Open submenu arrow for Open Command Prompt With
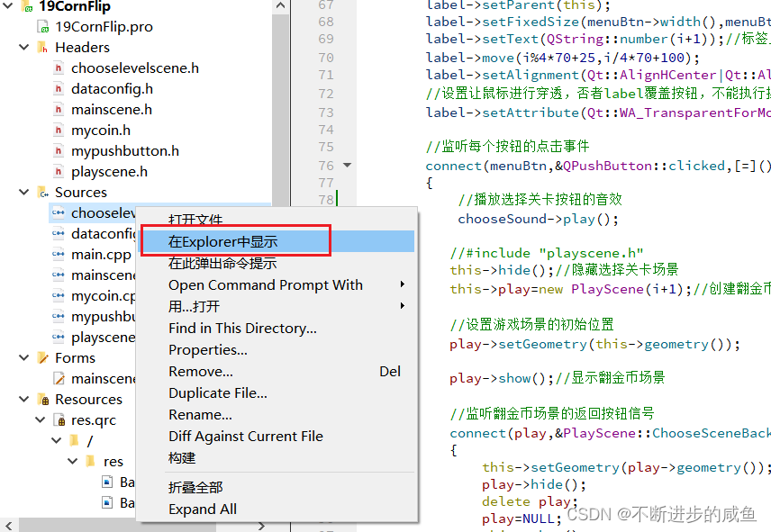 pos(403,284)
